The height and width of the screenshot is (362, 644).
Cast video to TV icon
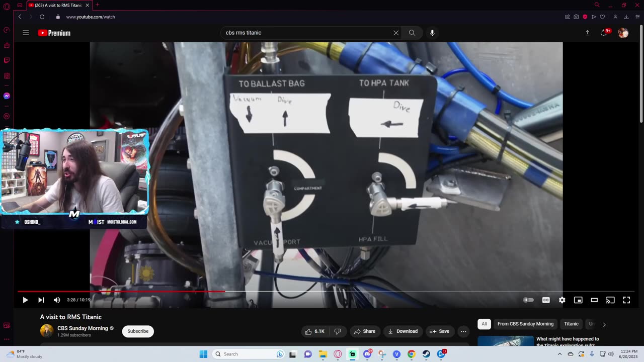(x=610, y=300)
